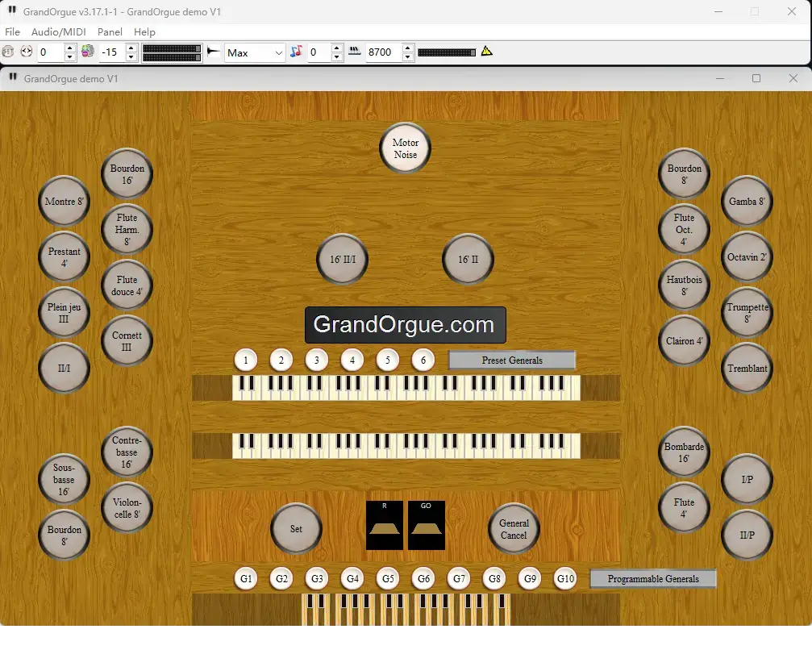
Task: Increase the transpose value spinner
Action: (336, 48)
